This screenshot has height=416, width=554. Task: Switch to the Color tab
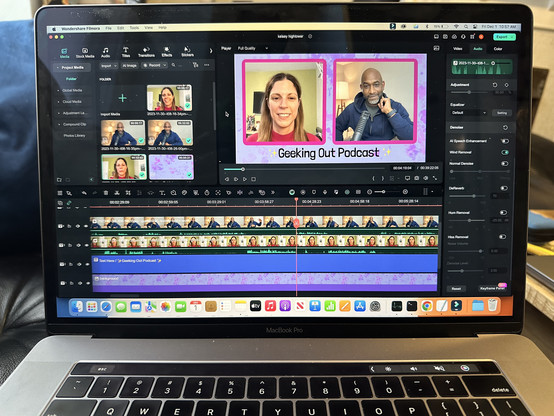tap(498, 49)
